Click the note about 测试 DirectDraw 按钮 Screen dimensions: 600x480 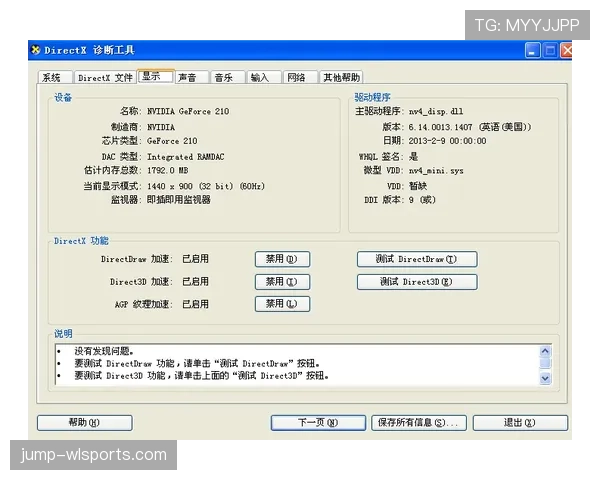coord(197,363)
